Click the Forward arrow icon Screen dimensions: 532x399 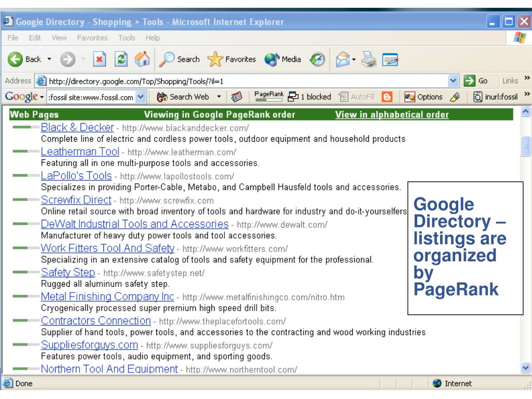click(x=68, y=59)
